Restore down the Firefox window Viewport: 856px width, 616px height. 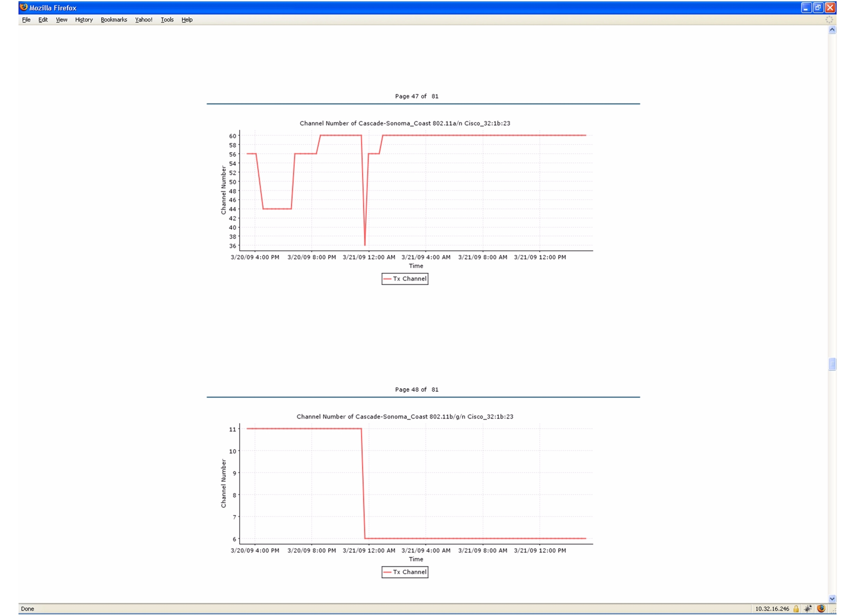(818, 8)
